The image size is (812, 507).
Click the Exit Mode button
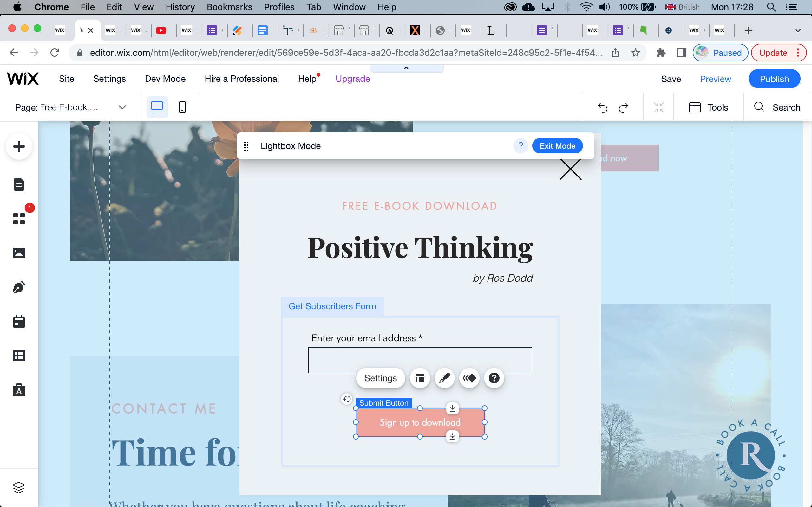coord(557,146)
